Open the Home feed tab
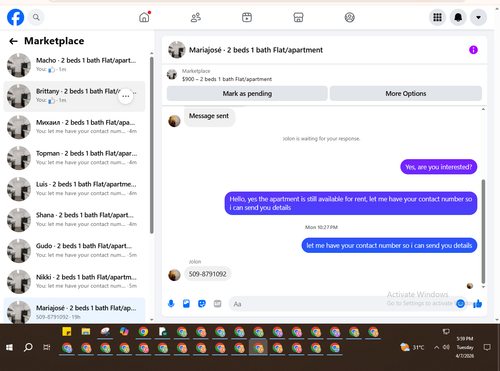This screenshot has height=371, width=500. click(144, 17)
